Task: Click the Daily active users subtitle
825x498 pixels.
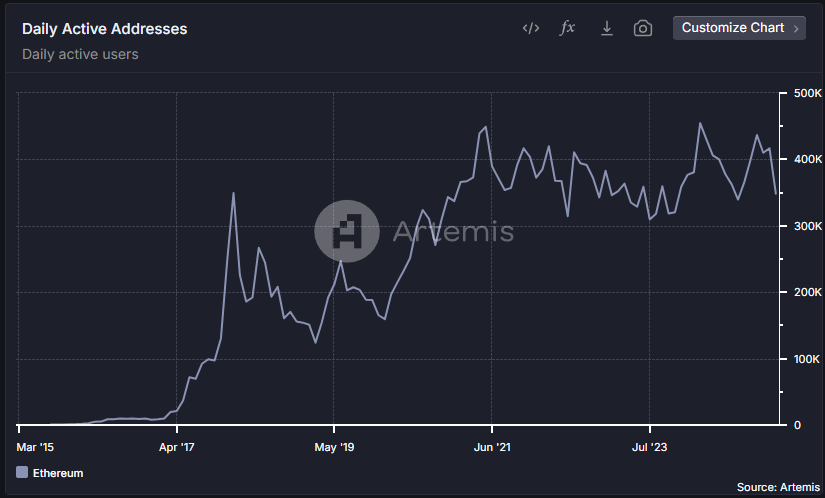Action: (80, 54)
